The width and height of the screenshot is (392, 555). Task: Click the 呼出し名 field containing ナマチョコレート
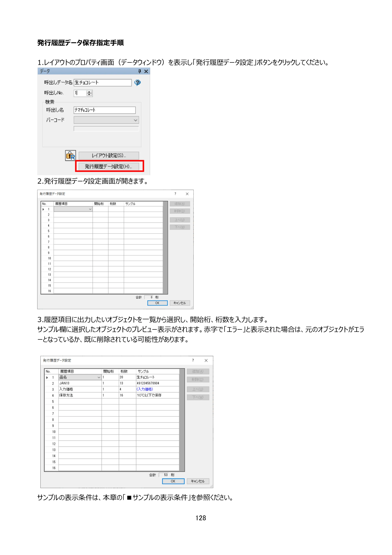click(x=105, y=110)
